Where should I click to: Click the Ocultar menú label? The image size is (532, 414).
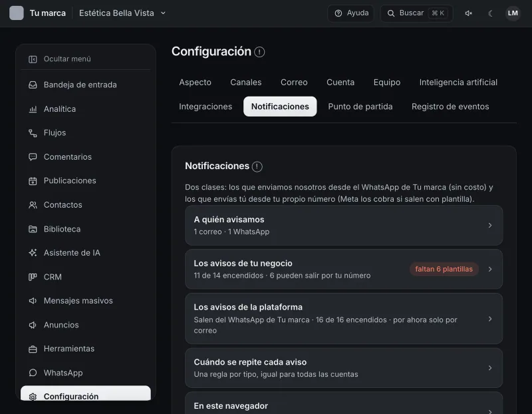tap(67, 59)
